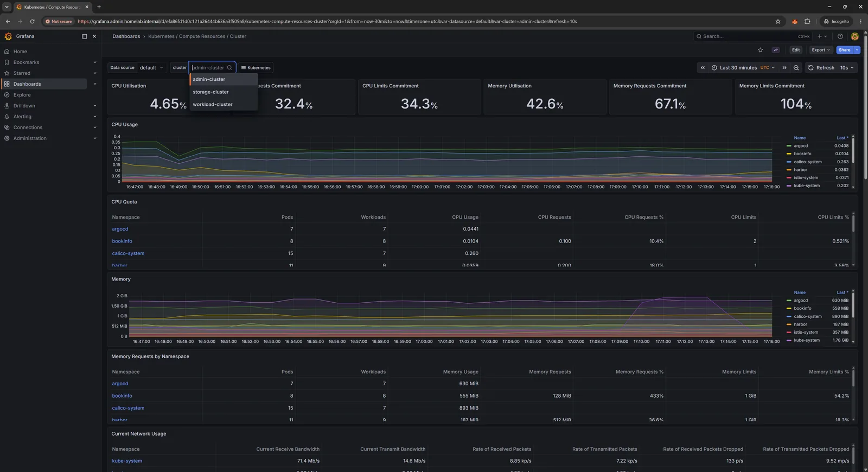The width and height of the screenshot is (868, 472).
Task: Reload the page with browser reload button
Action: point(32,22)
